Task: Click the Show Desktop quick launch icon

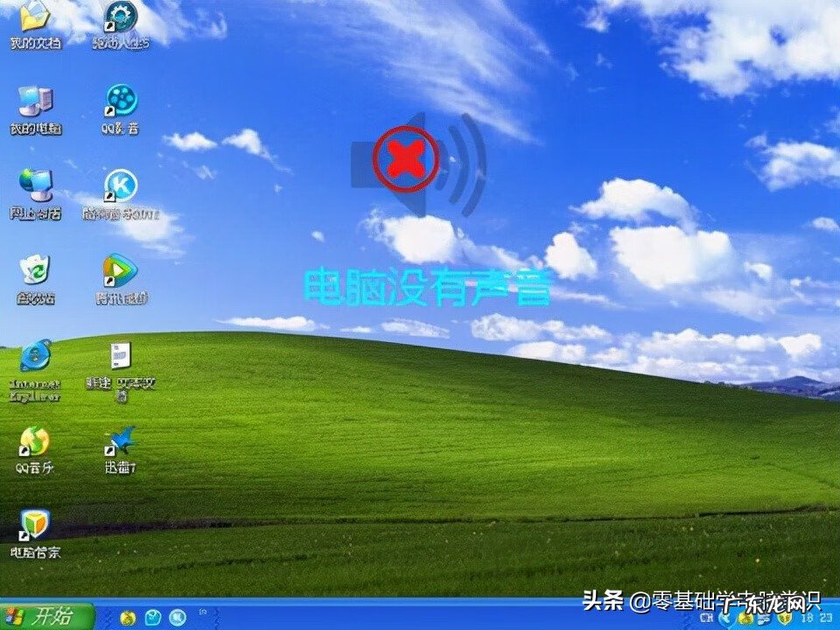Action: tap(153, 619)
